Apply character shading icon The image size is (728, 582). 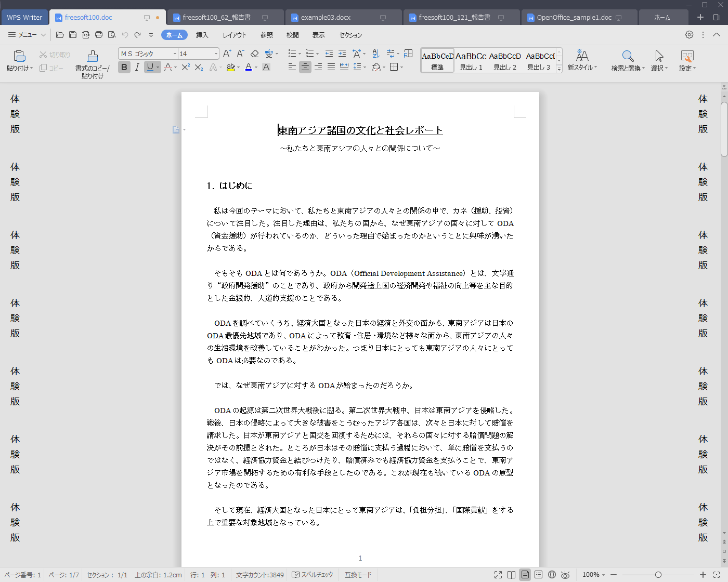point(266,67)
